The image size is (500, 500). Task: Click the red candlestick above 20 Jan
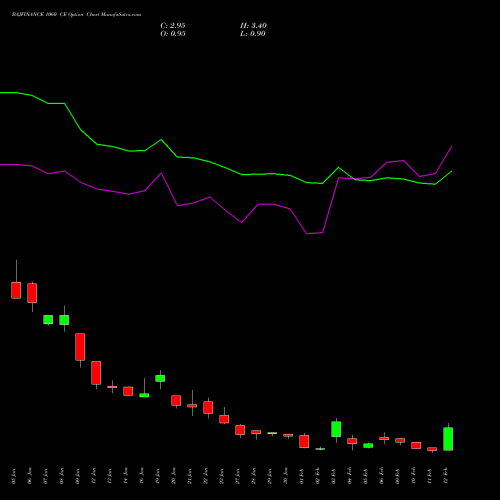176,400
